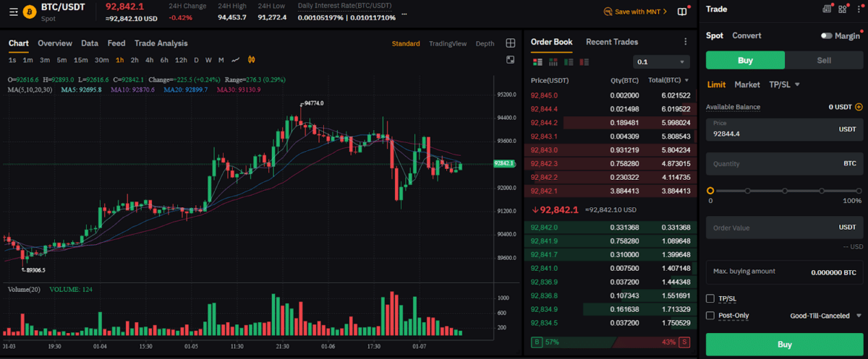Viewport: 868px width, 359px height.
Task: Click the Save with MNT link
Action: point(637,12)
